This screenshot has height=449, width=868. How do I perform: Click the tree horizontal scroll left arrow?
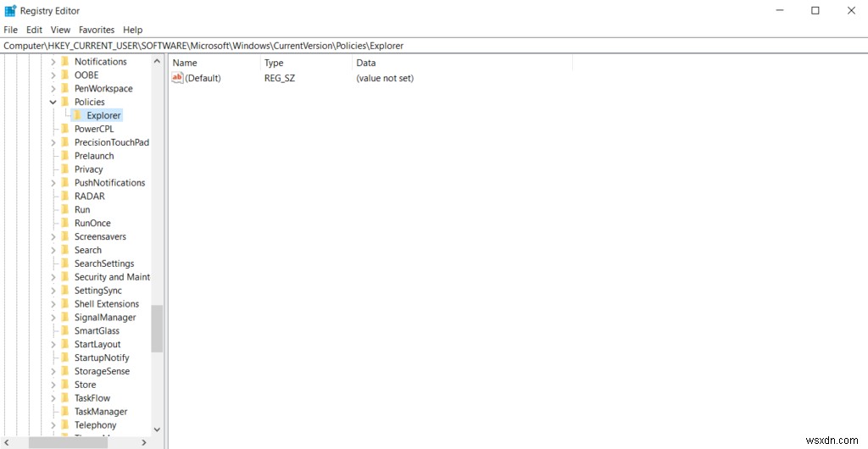coord(6,442)
